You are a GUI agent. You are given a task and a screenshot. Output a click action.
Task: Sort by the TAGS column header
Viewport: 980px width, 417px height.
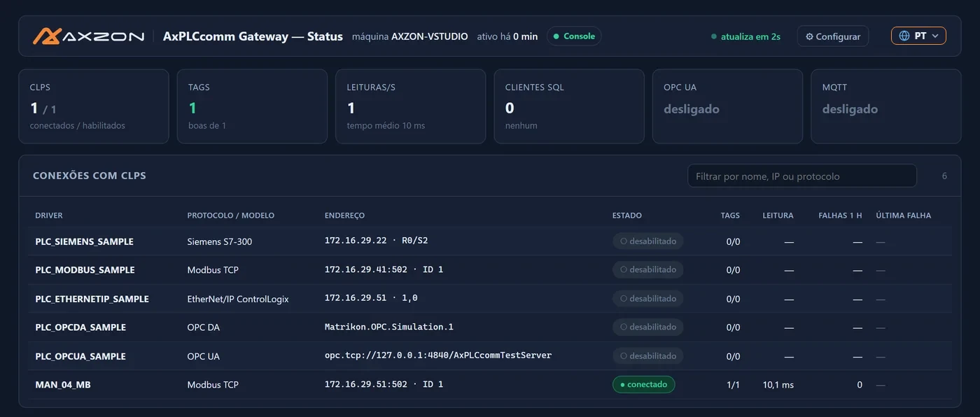click(x=730, y=215)
